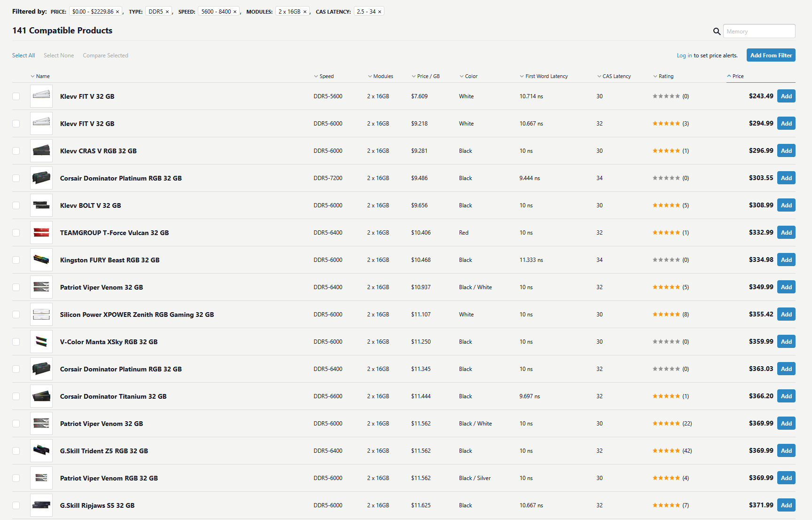Sort by First Word Latency header
Viewport: 812px width, 520px height.
coord(544,76)
